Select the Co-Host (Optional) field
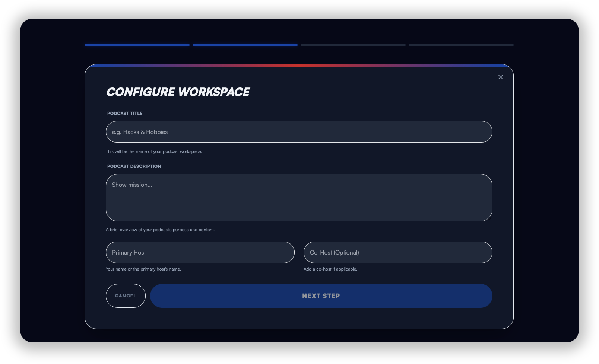The height and width of the screenshot is (364, 599). point(397,252)
